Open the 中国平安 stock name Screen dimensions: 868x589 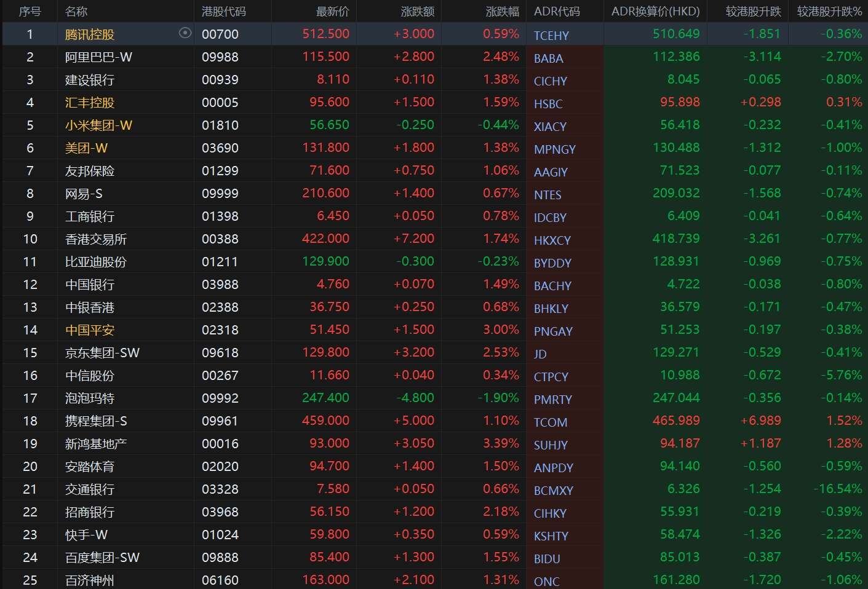point(90,330)
